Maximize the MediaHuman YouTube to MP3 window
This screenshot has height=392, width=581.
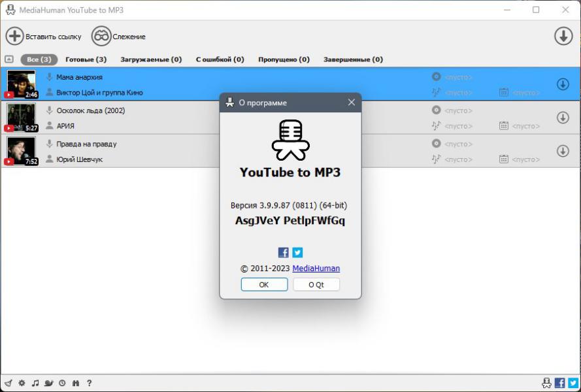536,10
